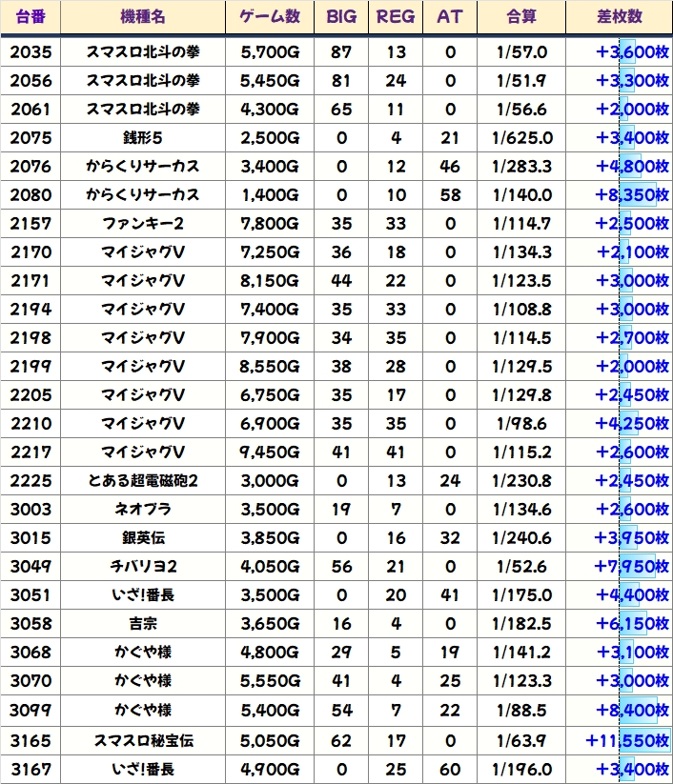Screen dimensions: 673x784
Task: Click the AT column header
Action: pyautogui.click(x=449, y=17)
